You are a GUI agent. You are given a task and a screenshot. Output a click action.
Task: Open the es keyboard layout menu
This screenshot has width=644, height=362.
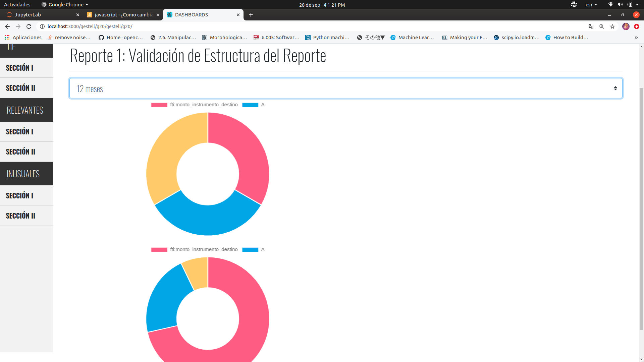pos(591,5)
